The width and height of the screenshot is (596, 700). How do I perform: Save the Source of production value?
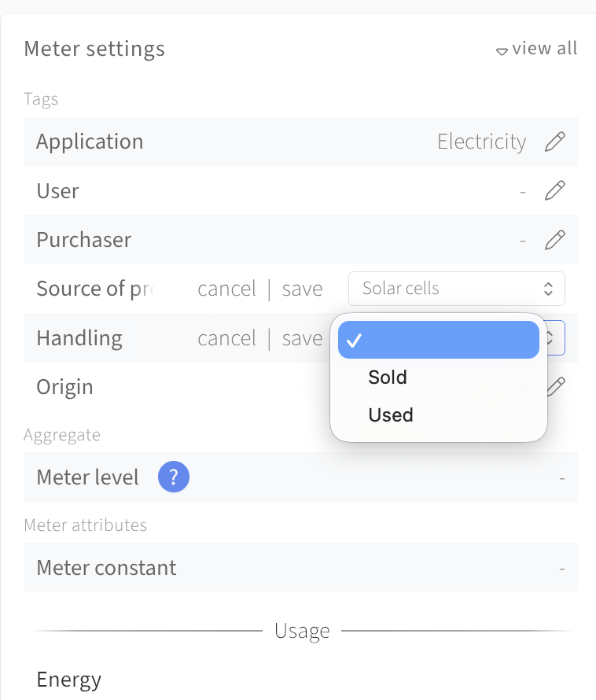click(x=302, y=289)
